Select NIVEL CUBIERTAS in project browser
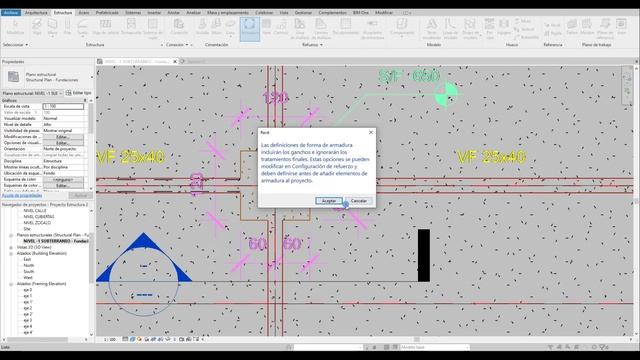This screenshot has height=360, width=640. tap(39, 217)
